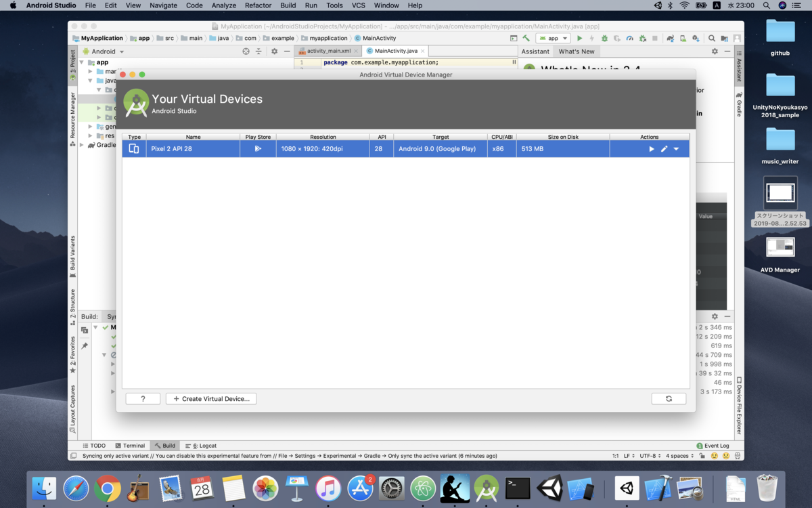
Task: Open the app run configuration dropdown
Action: point(553,39)
